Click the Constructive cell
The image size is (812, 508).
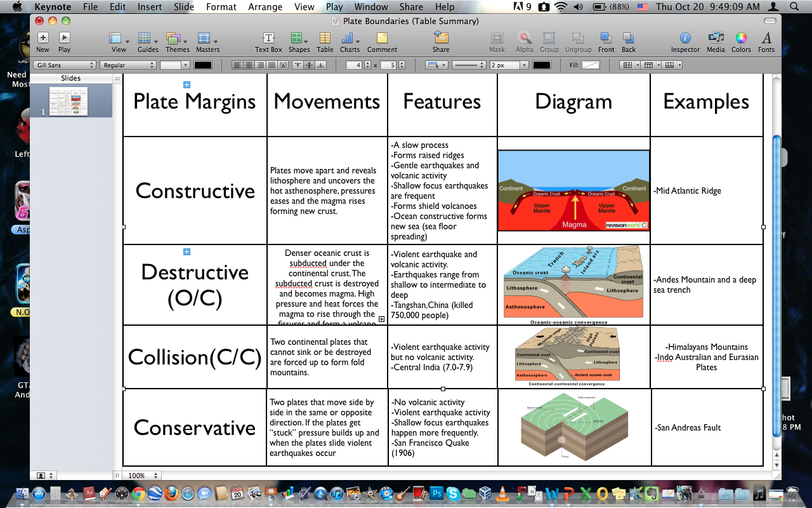pyautogui.click(x=195, y=190)
